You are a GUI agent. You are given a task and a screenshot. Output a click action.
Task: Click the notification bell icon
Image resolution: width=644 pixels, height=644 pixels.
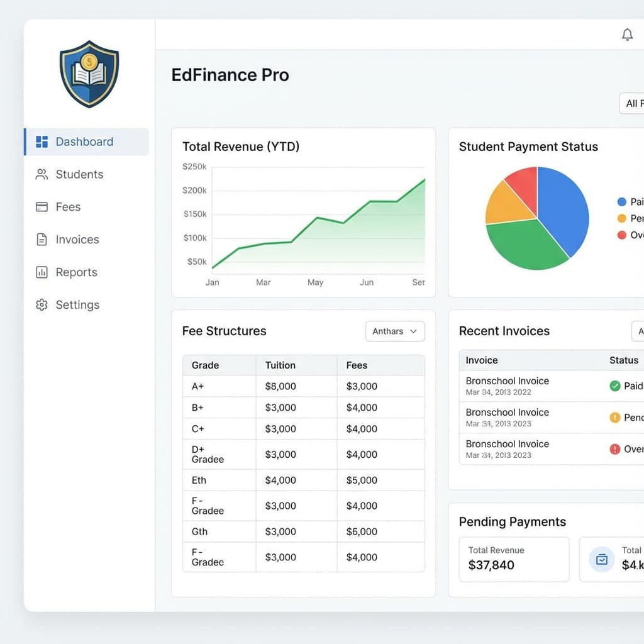[x=627, y=35]
